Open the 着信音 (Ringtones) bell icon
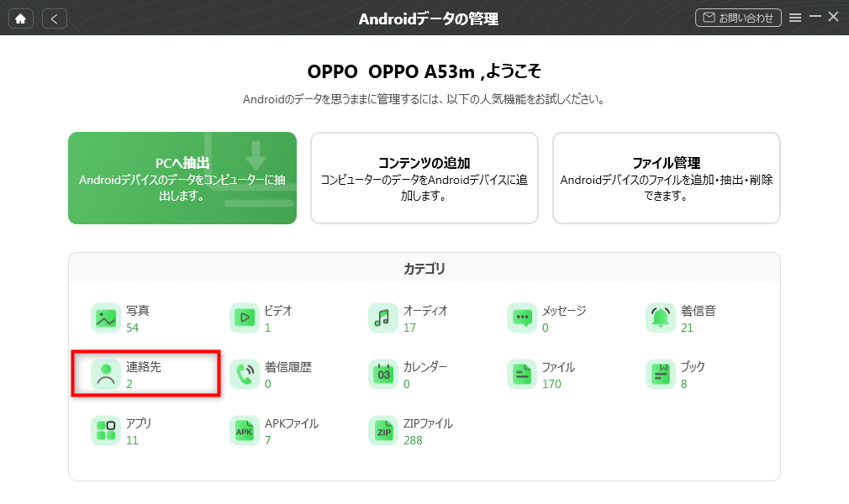The image size is (849, 504). (x=661, y=318)
